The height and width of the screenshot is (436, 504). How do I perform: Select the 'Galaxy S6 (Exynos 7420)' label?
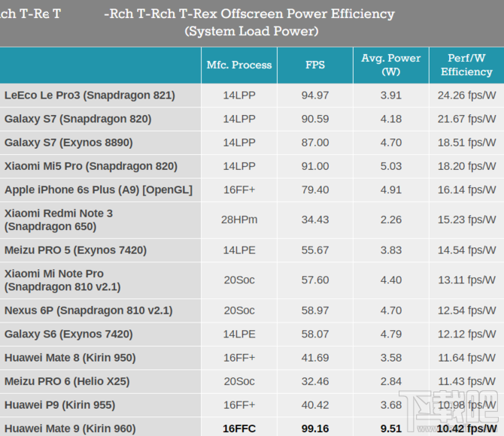68,335
